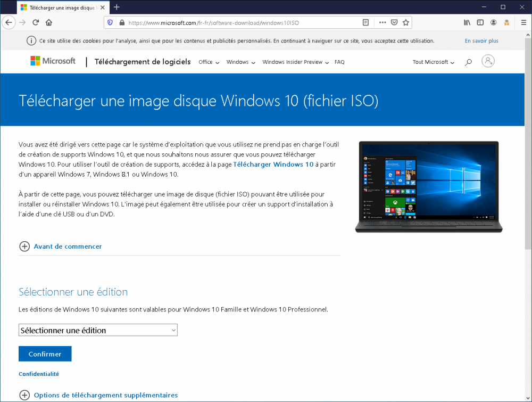Click the cookie notice info icon
The height and width of the screenshot is (402, 532).
tap(31, 41)
